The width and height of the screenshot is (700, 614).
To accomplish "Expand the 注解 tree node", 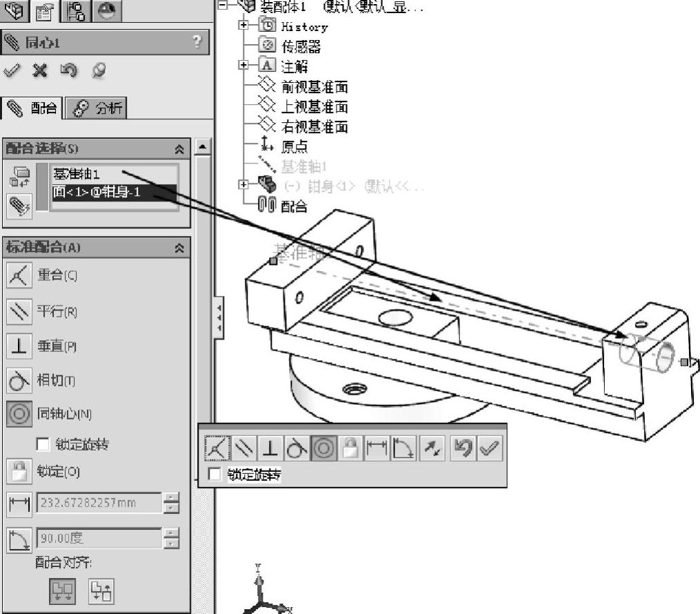I will tap(243, 66).
